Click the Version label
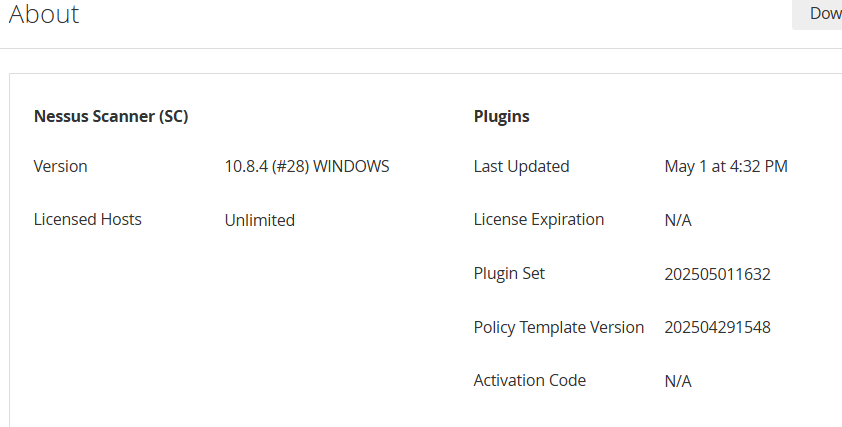This screenshot has width=842, height=427. (x=61, y=166)
